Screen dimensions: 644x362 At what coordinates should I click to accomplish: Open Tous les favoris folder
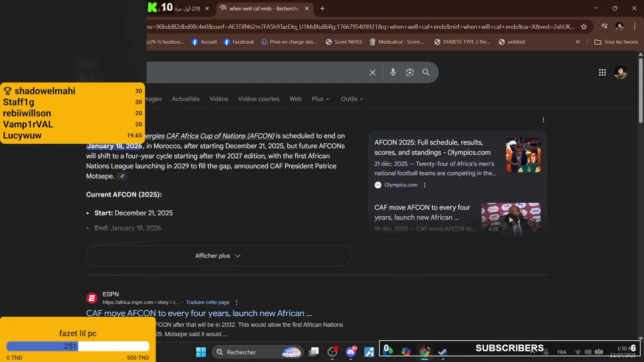coord(616,42)
